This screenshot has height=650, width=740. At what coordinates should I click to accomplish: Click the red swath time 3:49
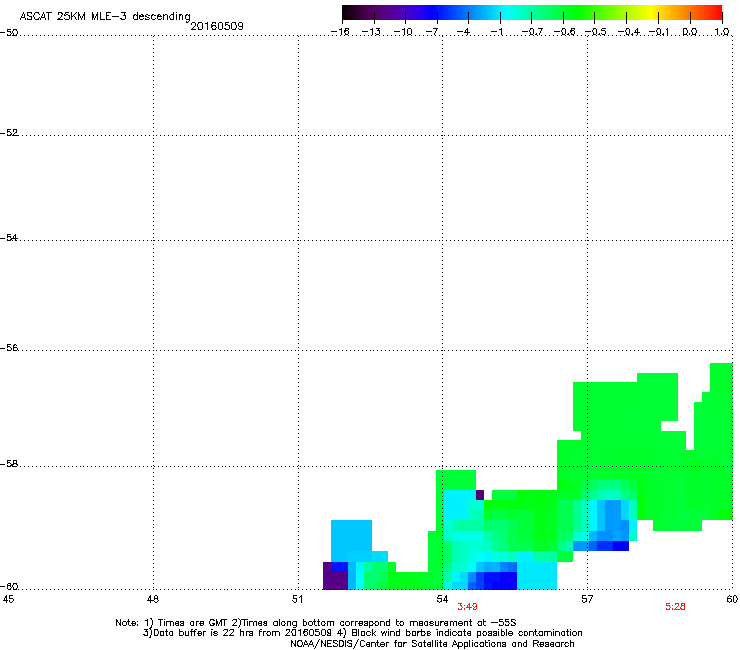pyautogui.click(x=467, y=607)
